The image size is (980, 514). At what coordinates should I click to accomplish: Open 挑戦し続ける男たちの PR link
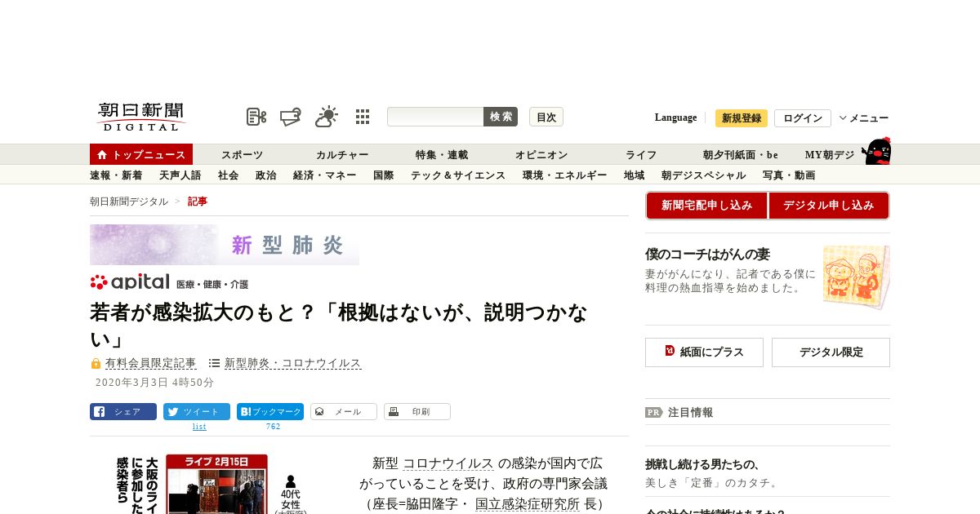pyautogui.click(x=703, y=464)
